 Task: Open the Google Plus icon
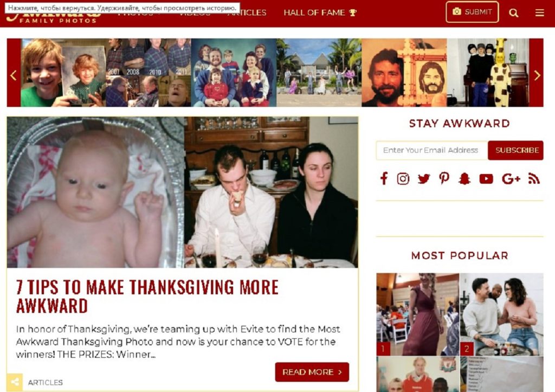pos(511,179)
